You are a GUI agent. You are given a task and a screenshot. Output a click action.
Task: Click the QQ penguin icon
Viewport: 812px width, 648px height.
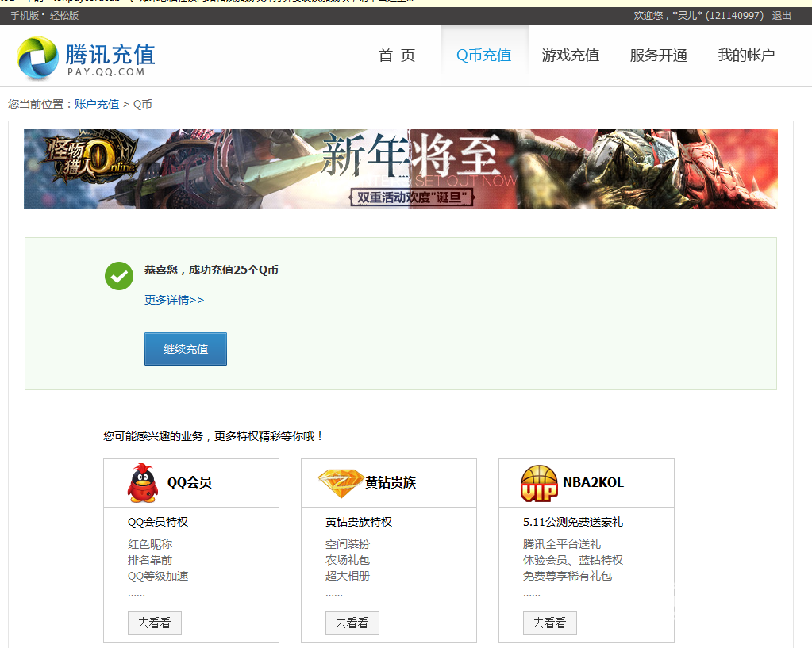pos(143,483)
